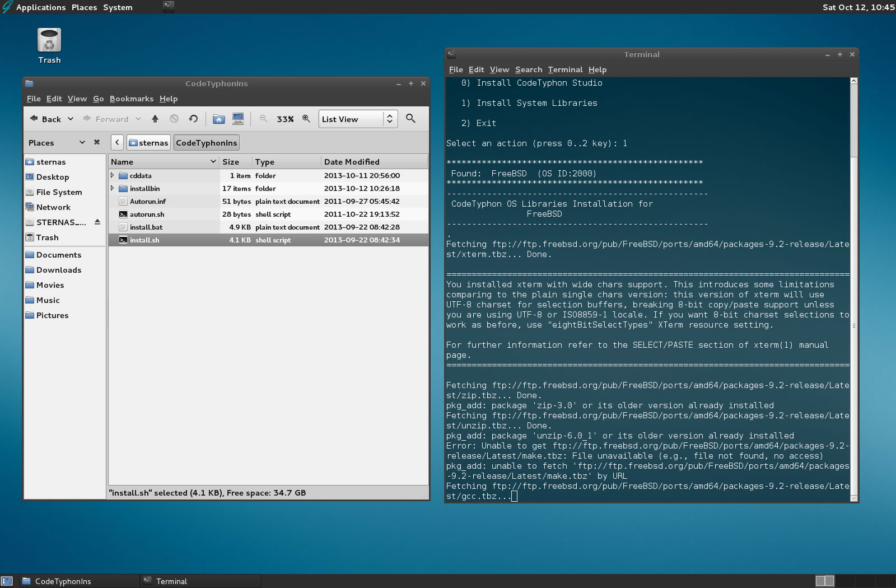
Task: Open the System menu in top panel
Action: [118, 7]
